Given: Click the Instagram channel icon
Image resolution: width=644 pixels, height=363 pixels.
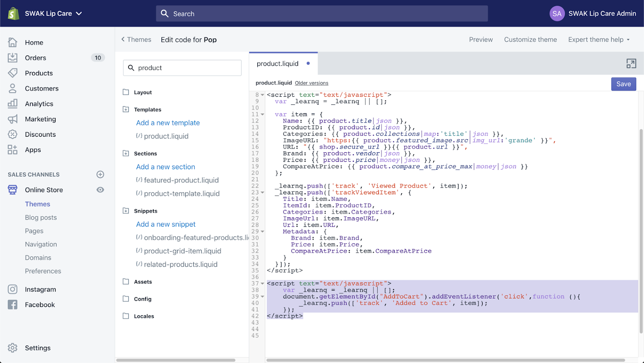Looking at the screenshot, I should coord(12,289).
